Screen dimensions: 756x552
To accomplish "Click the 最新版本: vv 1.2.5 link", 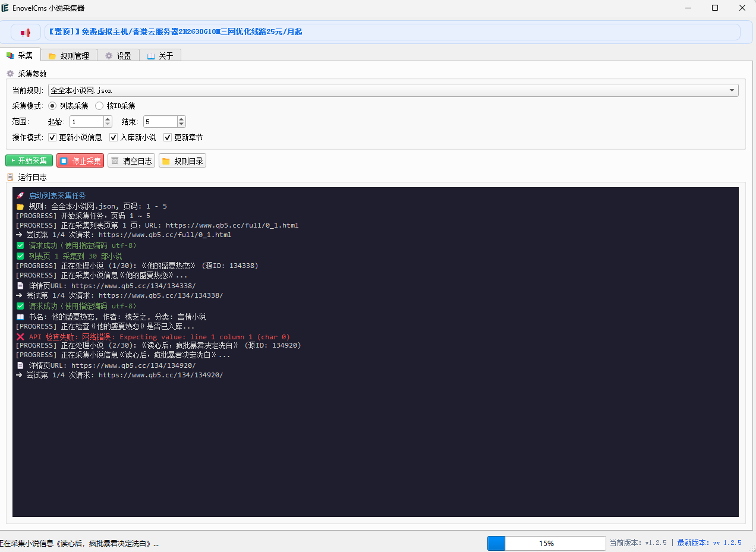I will pyautogui.click(x=709, y=542).
